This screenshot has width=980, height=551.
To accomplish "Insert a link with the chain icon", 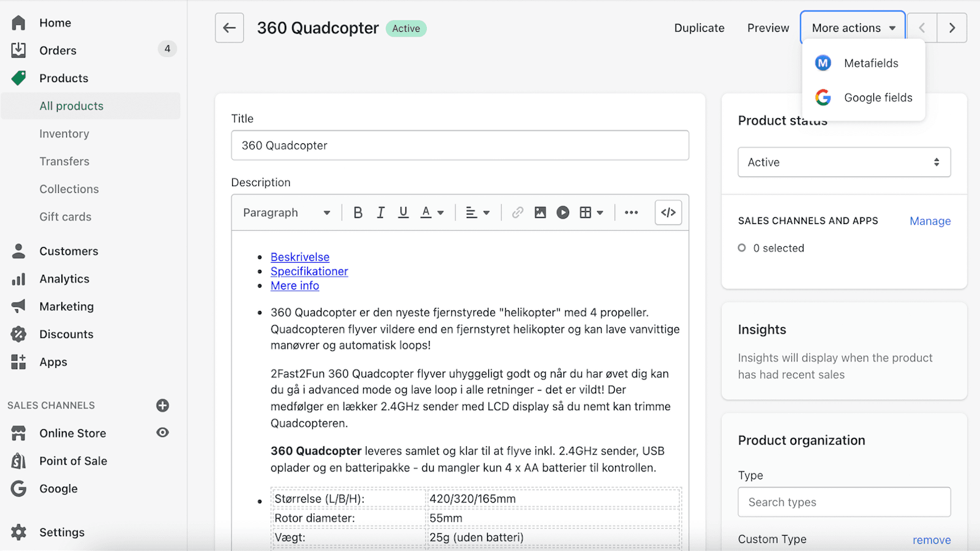I will pyautogui.click(x=518, y=212).
